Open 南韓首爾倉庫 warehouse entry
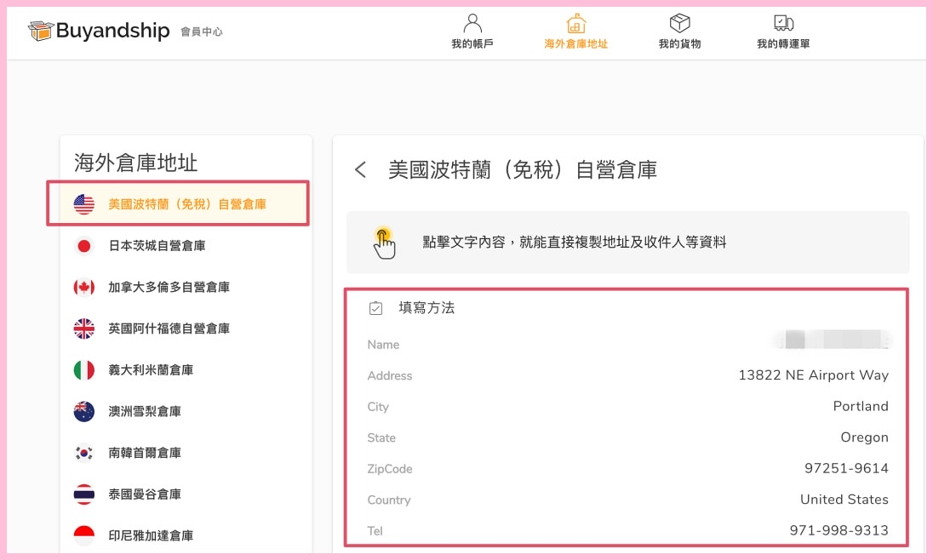The width and height of the screenshot is (933, 560). (x=145, y=453)
